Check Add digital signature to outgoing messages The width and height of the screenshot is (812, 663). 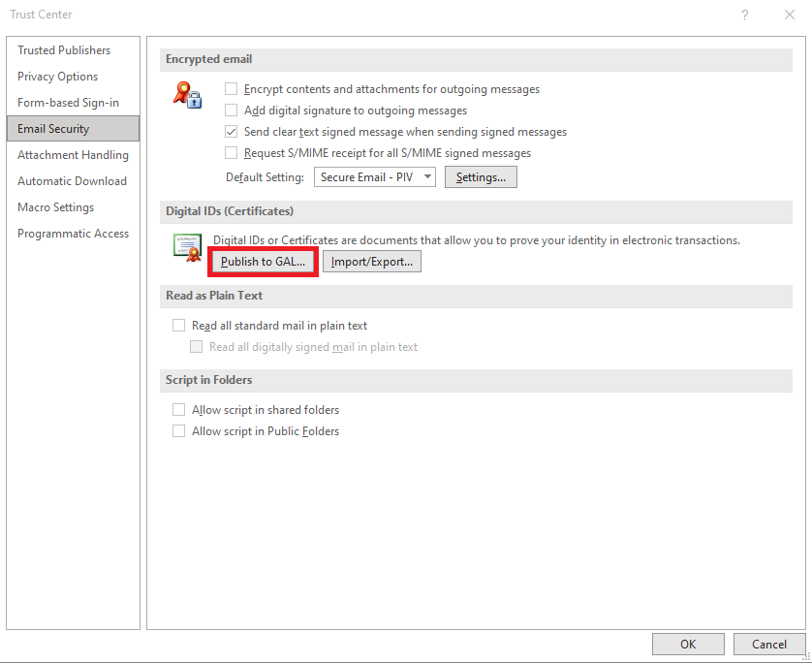pos(232,110)
